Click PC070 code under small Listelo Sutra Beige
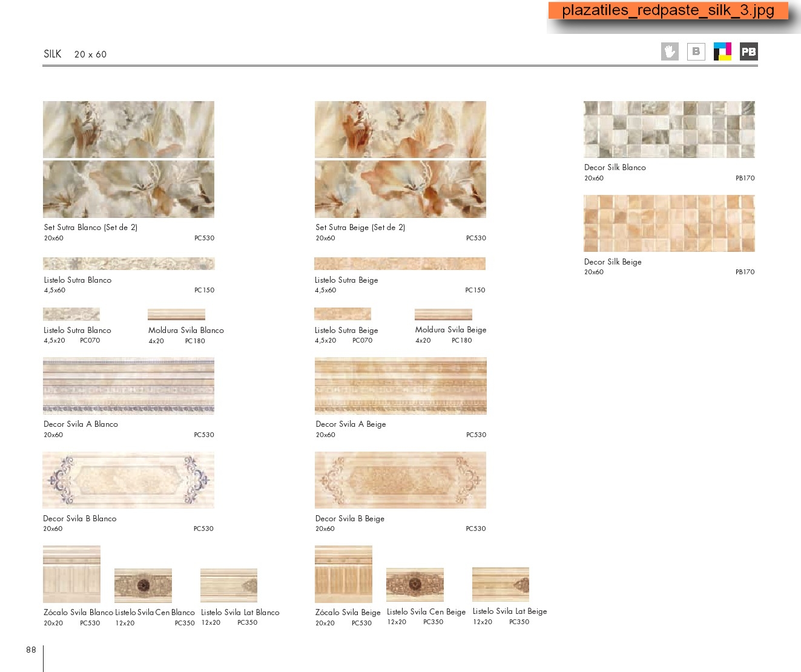The width and height of the screenshot is (801, 672). [363, 341]
